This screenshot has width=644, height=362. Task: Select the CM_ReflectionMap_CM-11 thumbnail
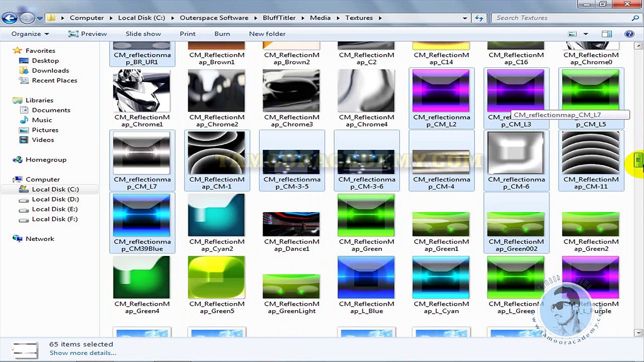pos(591,153)
